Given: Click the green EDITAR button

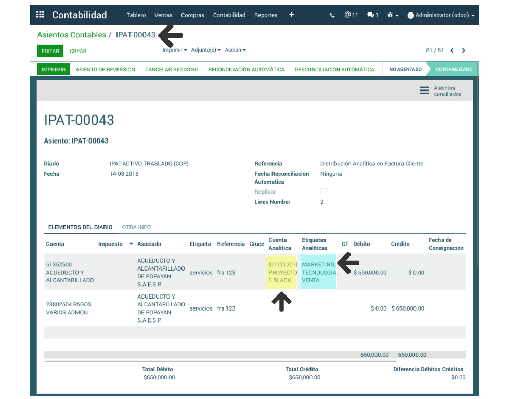Looking at the screenshot, I should pos(50,51).
